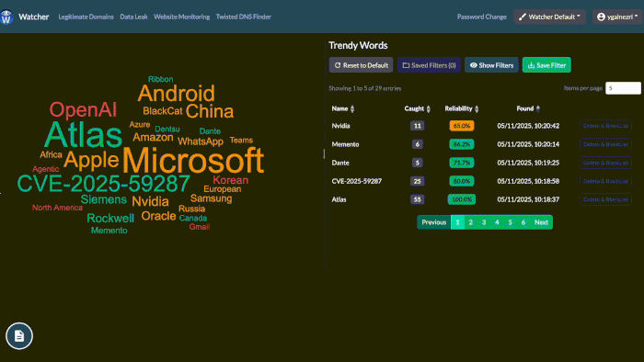Viewport: 644px width, 362px height.
Task: Click the Watcher brand title
Action: [x=34, y=17]
